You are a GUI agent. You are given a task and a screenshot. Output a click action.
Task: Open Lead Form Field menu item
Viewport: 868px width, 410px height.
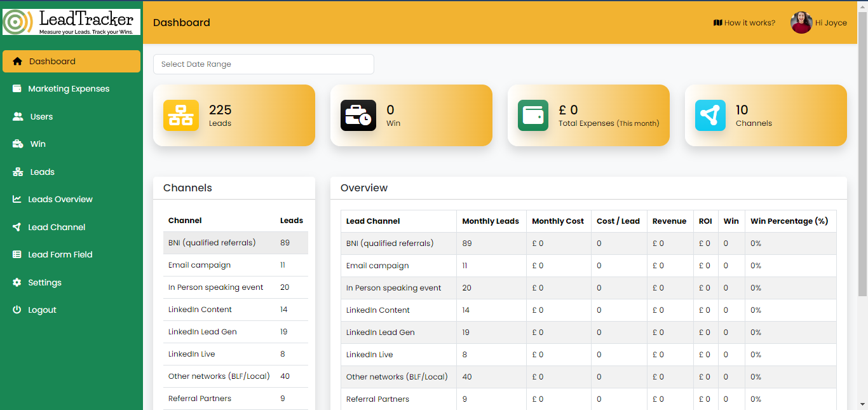pos(71,254)
